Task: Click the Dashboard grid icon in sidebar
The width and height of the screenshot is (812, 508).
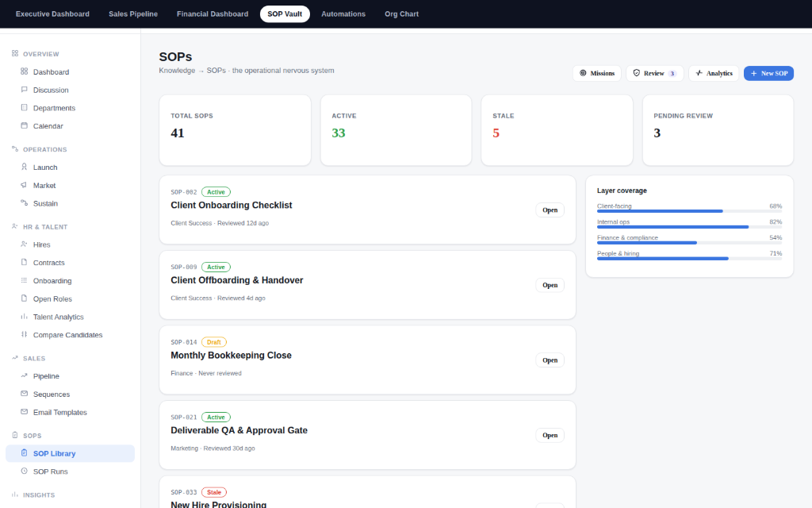Action: click(x=25, y=71)
